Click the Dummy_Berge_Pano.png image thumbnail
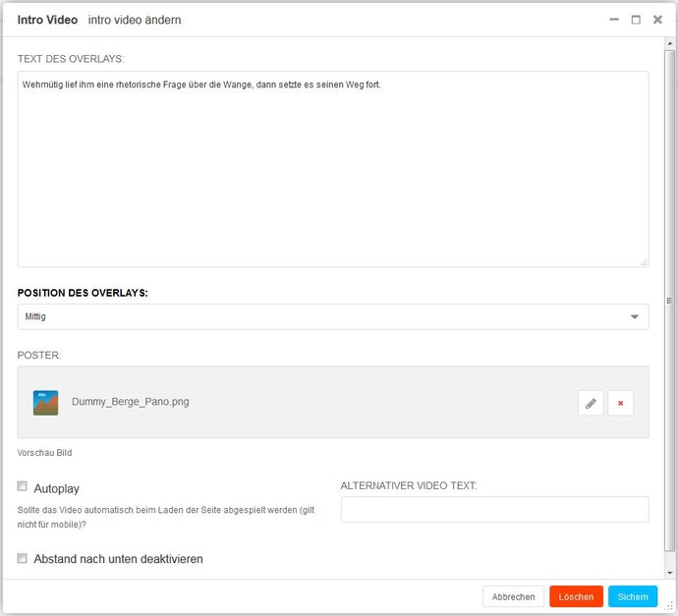This screenshot has height=616, width=678. pos(45,403)
